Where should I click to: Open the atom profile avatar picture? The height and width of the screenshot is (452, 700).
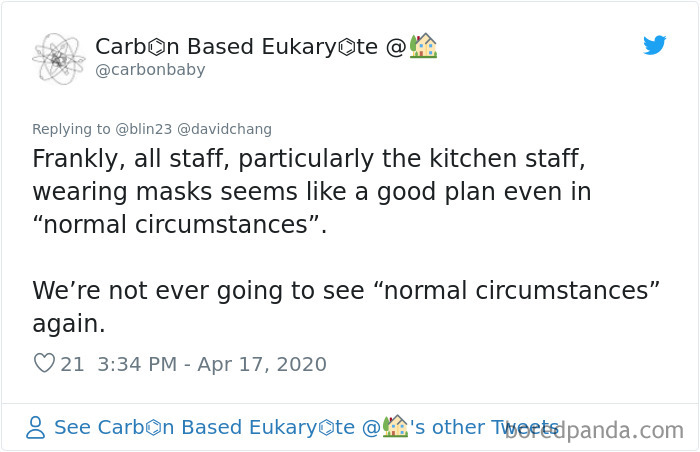(58, 59)
